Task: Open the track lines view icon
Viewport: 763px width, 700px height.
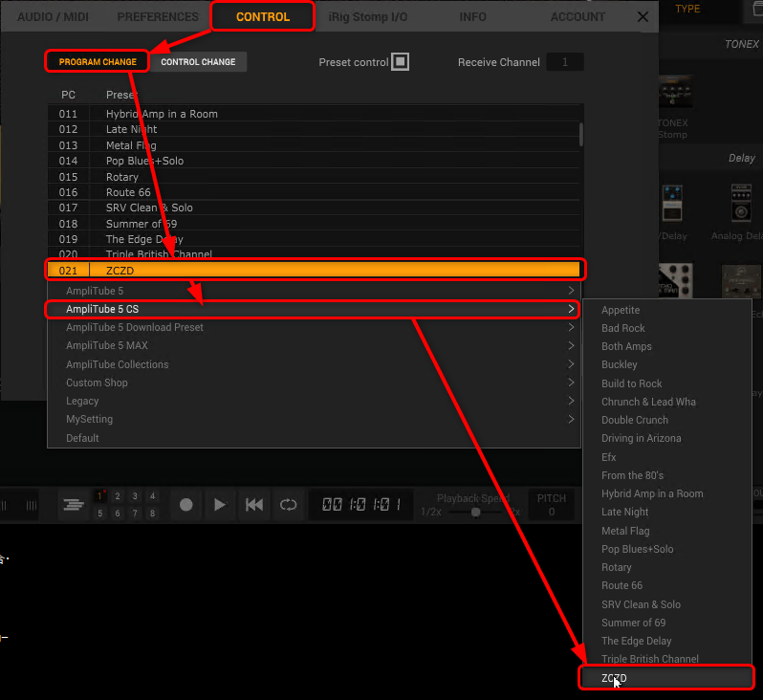Action: (73, 505)
